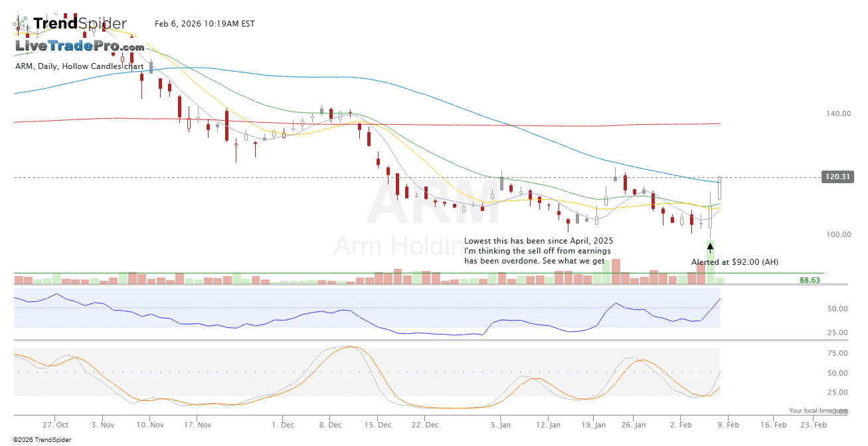
Task: Select the 120.31 current price label
Action: pyautogui.click(x=836, y=177)
